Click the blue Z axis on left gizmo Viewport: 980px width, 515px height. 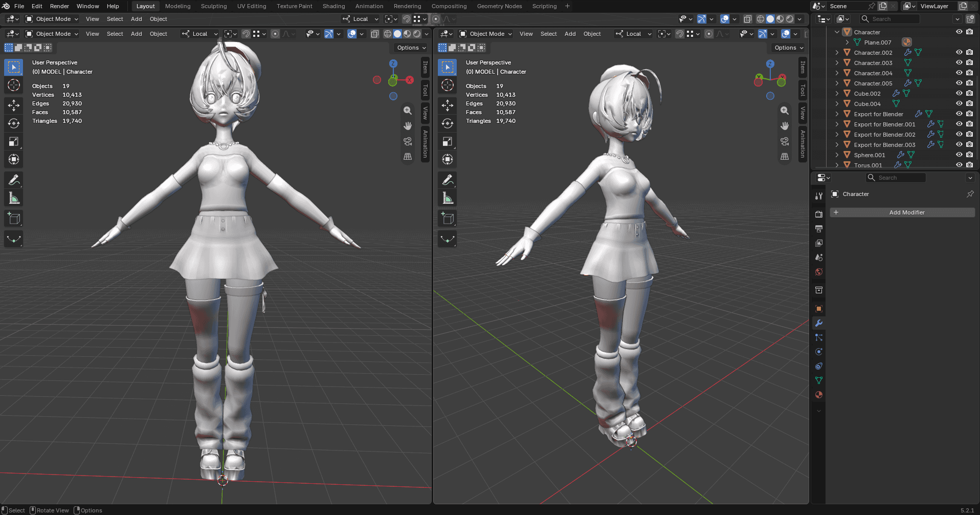pos(393,64)
